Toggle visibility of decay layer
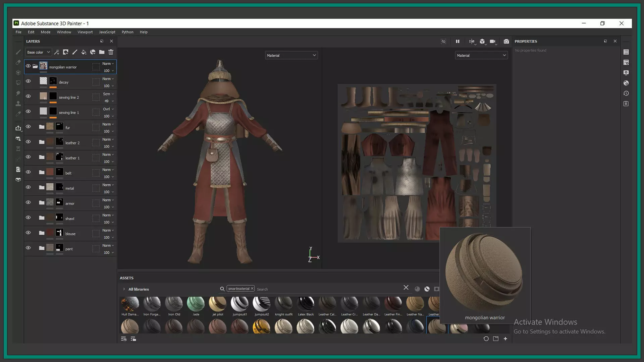Image resolution: width=644 pixels, height=362 pixels. (x=28, y=81)
